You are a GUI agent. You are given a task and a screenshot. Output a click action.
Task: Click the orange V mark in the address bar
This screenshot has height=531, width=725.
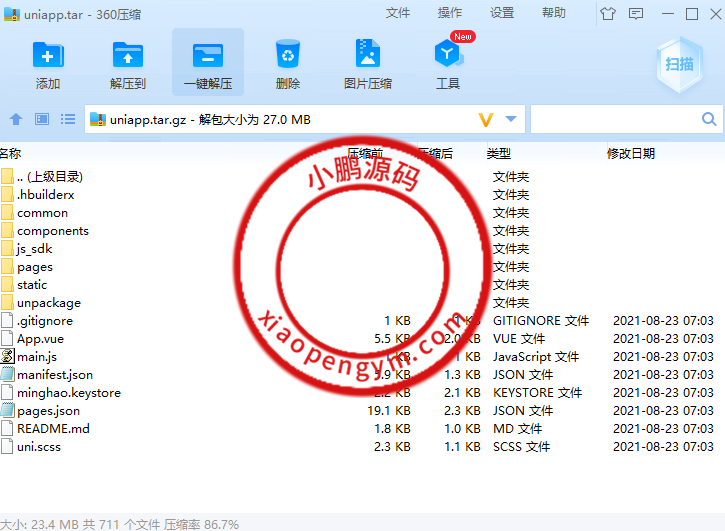486,119
